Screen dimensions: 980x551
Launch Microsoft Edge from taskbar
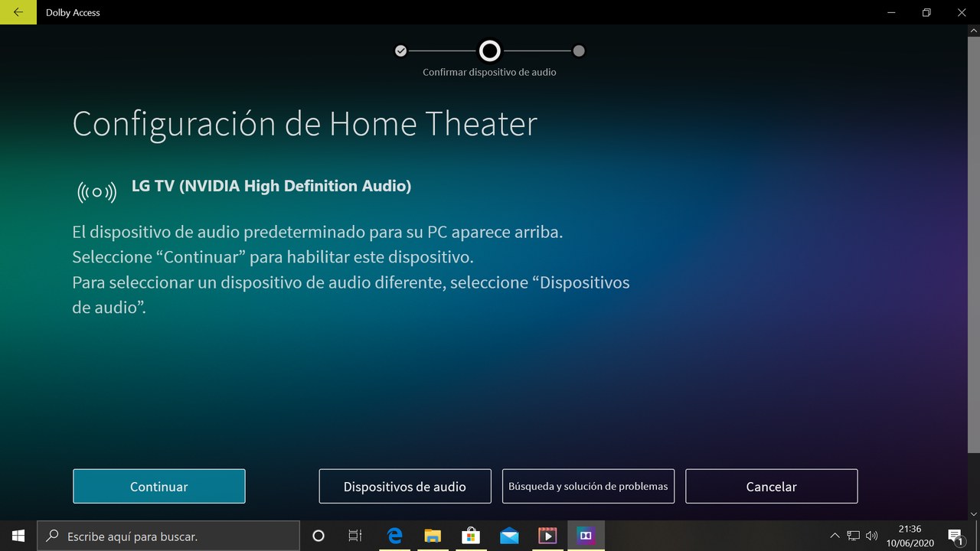pos(395,536)
